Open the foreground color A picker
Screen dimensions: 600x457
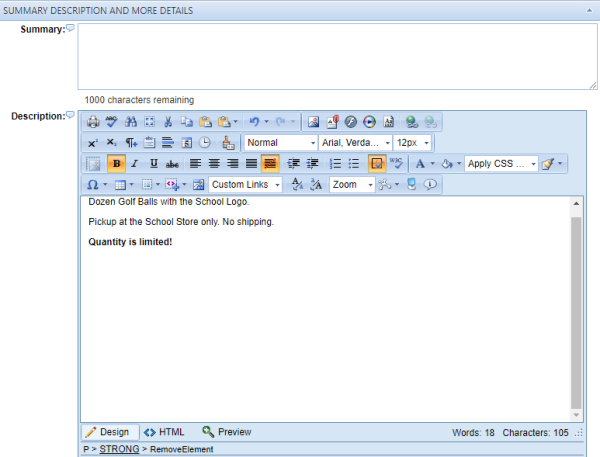click(x=420, y=164)
